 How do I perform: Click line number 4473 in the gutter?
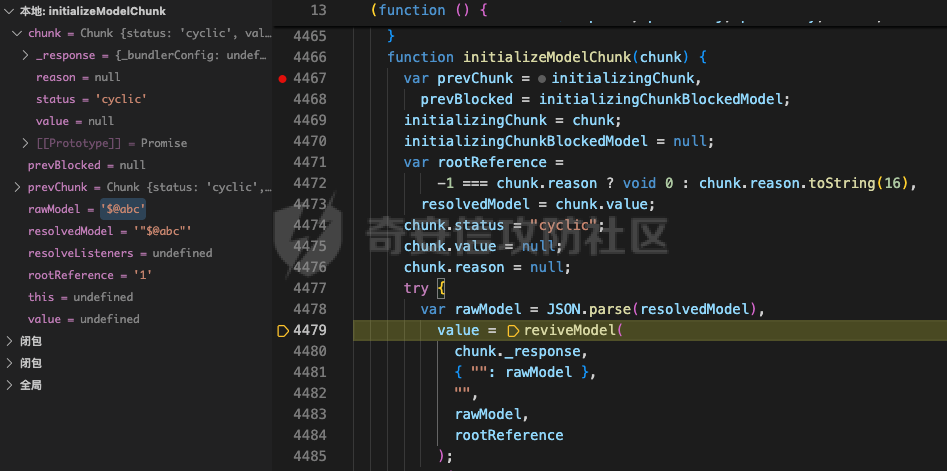(x=310, y=204)
